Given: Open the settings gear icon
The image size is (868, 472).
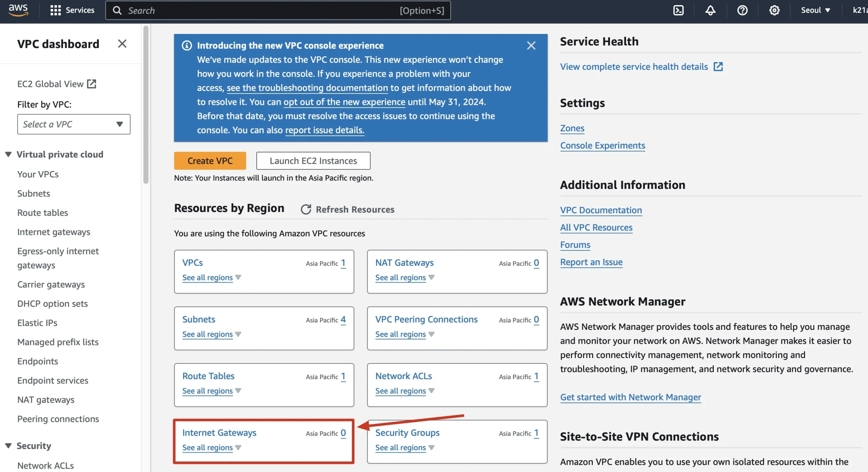Looking at the screenshot, I should pos(774,10).
